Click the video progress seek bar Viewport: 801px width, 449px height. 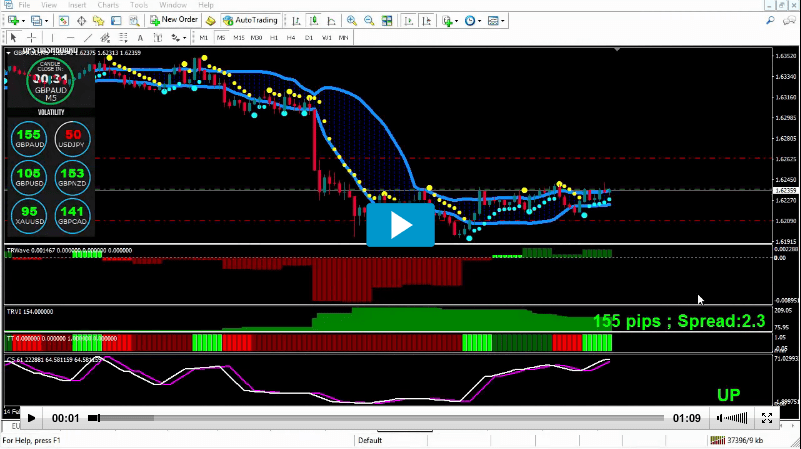(376, 418)
